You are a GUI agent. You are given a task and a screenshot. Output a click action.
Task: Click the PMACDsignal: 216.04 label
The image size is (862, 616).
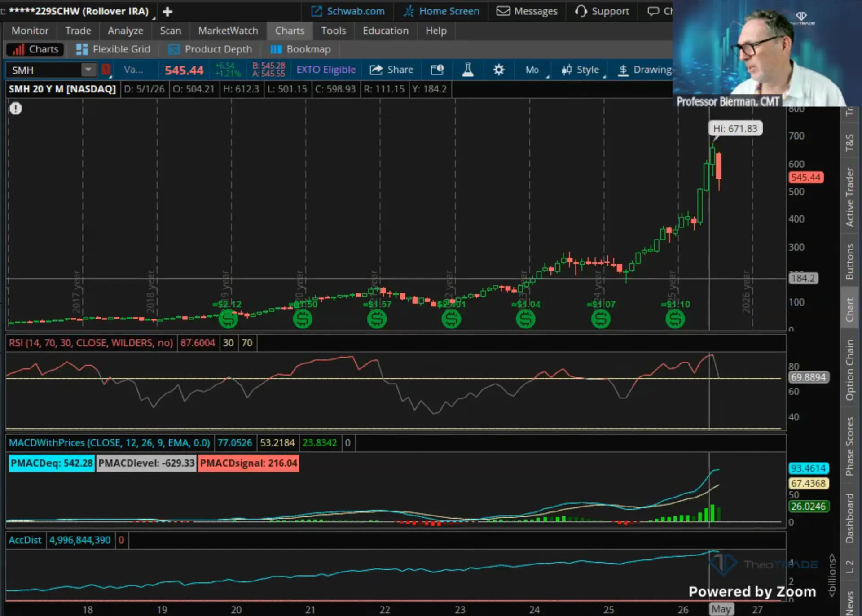(248, 463)
